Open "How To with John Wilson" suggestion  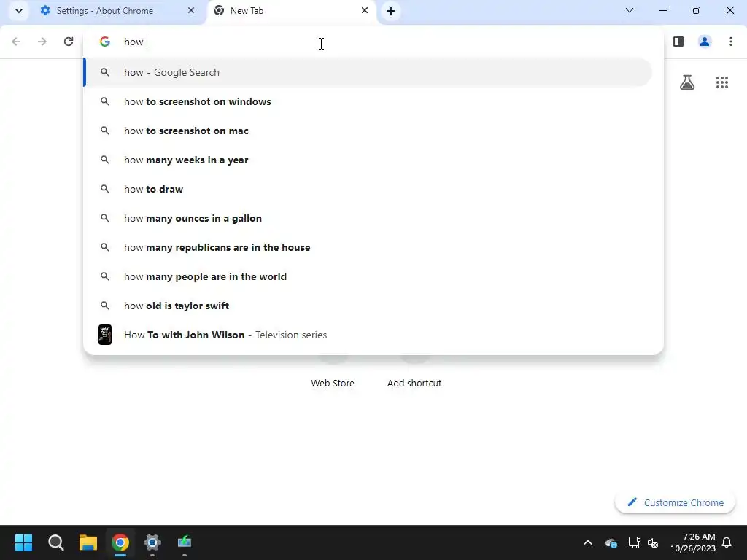coord(368,335)
